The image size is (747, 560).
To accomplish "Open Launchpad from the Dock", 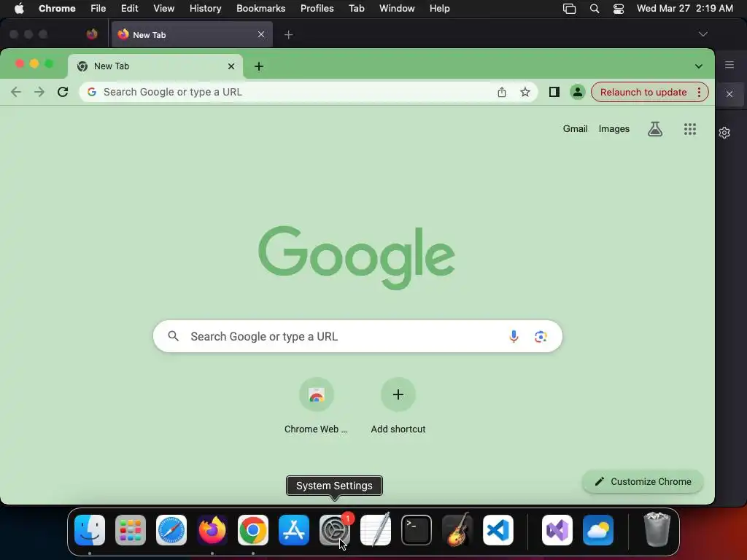I will coord(131,530).
